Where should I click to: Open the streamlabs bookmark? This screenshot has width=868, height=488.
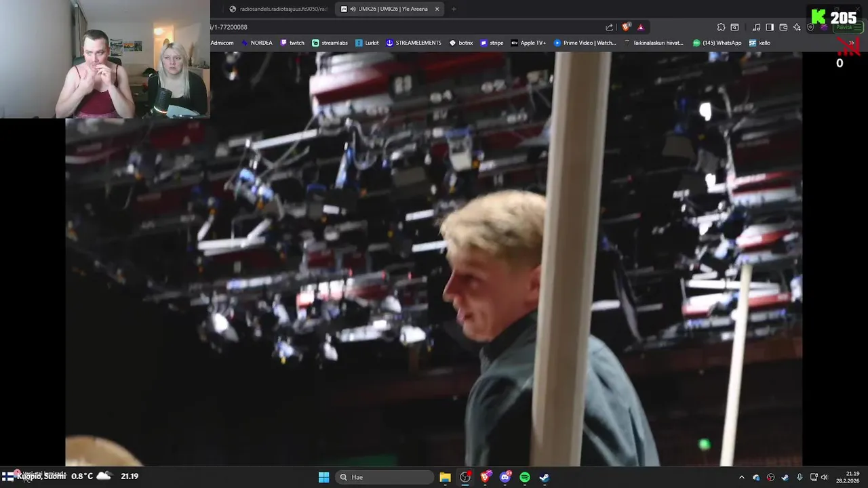pyautogui.click(x=330, y=43)
